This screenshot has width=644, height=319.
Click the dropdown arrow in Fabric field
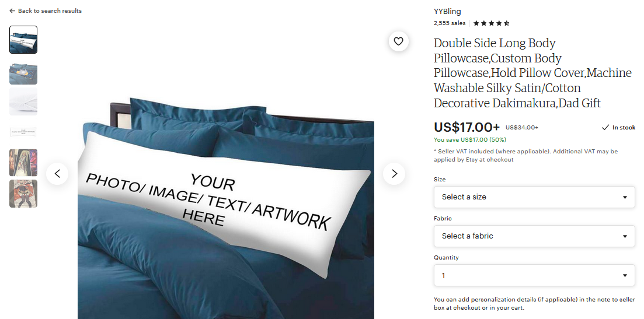pyautogui.click(x=625, y=236)
